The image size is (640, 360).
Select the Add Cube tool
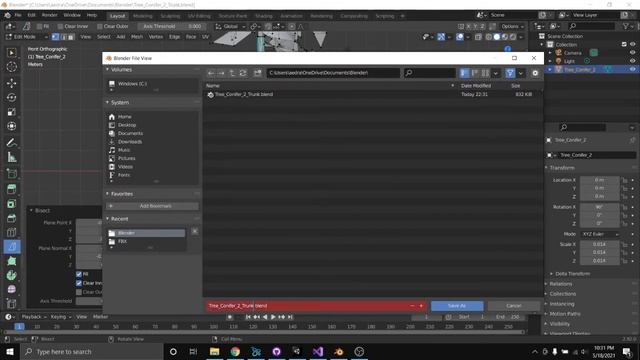12,173
